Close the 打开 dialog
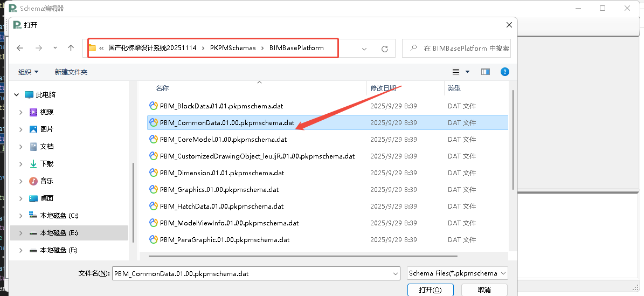The width and height of the screenshot is (644, 296). click(509, 25)
